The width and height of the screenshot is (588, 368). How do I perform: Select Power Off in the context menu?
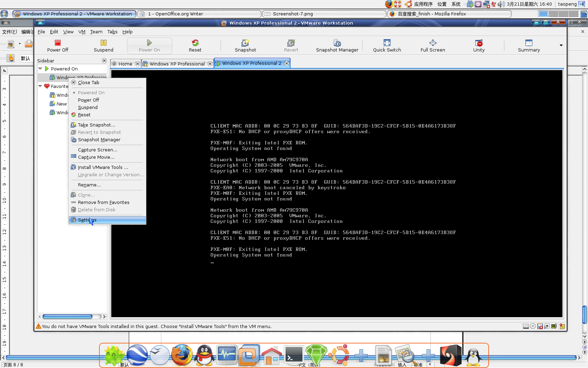pos(107,100)
